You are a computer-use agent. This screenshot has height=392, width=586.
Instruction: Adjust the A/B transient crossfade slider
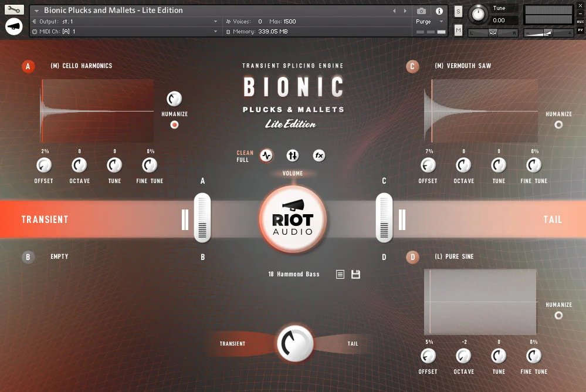click(x=202, y=218)
